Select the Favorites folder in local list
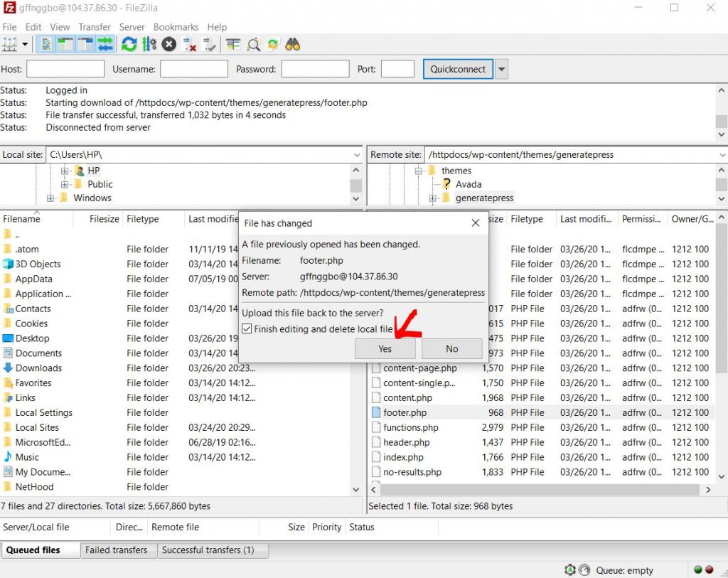 coord(28,383)
